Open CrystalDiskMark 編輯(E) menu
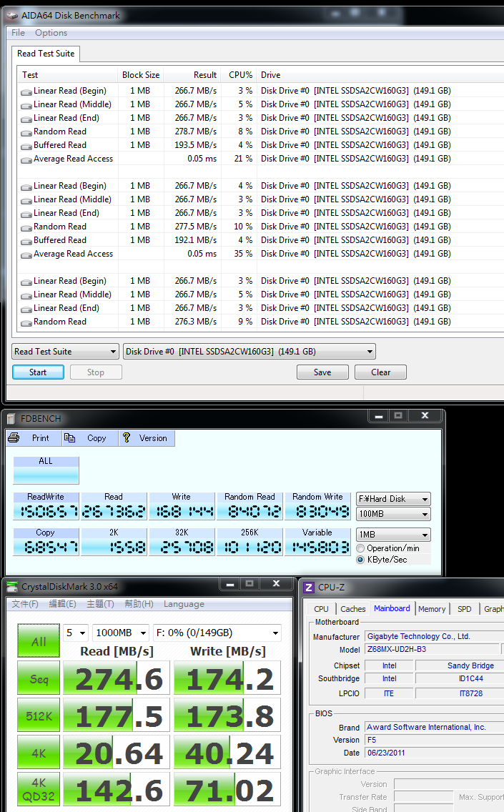The height and width of the screenshot is (812, 504). point(62,604)
